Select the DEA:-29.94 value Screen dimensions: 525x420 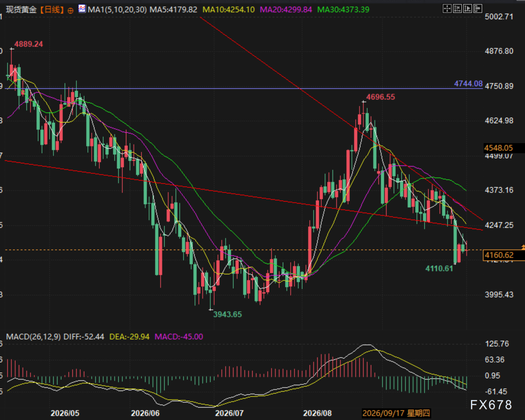130,337
